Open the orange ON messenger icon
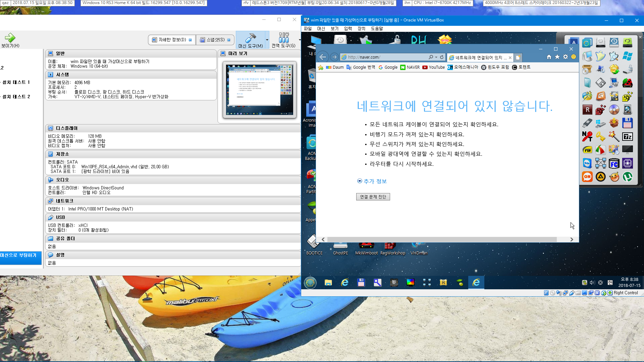The width and height of the screenshot is (644, 362). coord(587,177)
